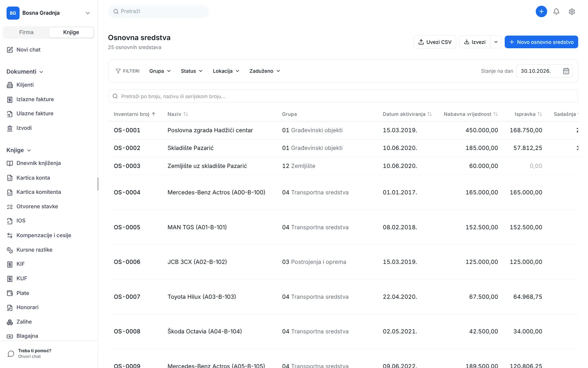Click the Izvezi button
The height and width of the screenshot is (368, 588).
(x=475, y=42)
